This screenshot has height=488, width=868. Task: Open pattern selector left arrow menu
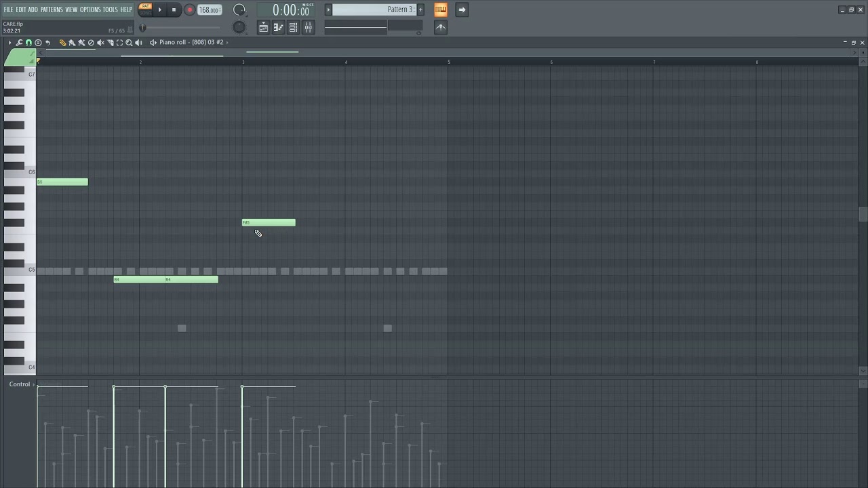[328, 9]
